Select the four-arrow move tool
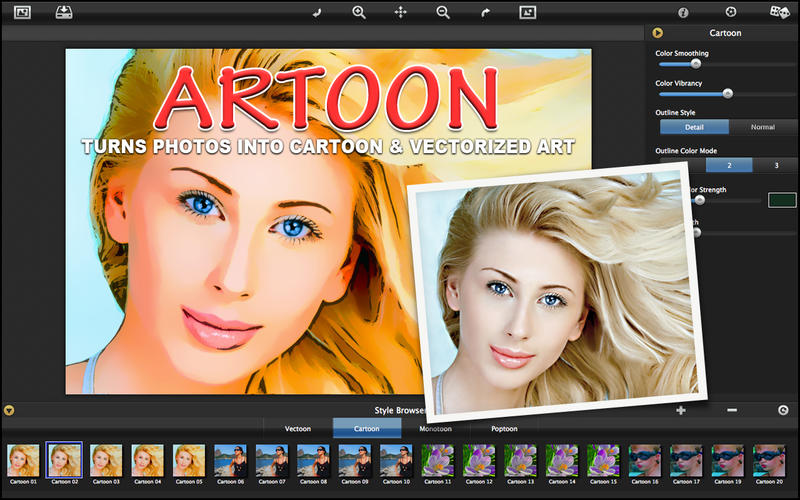This screenshot has height=500, width=800. 401,12
